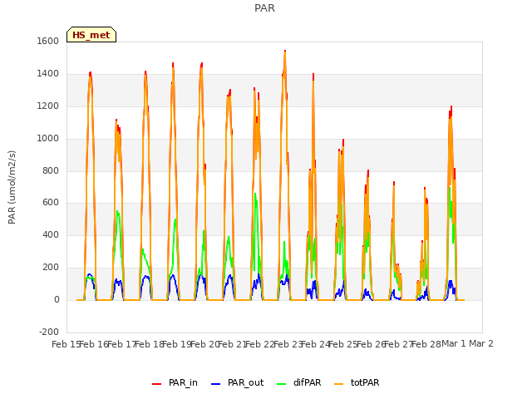
Task: Select the HS_met annotation label
Action: (x=91, y=35)
